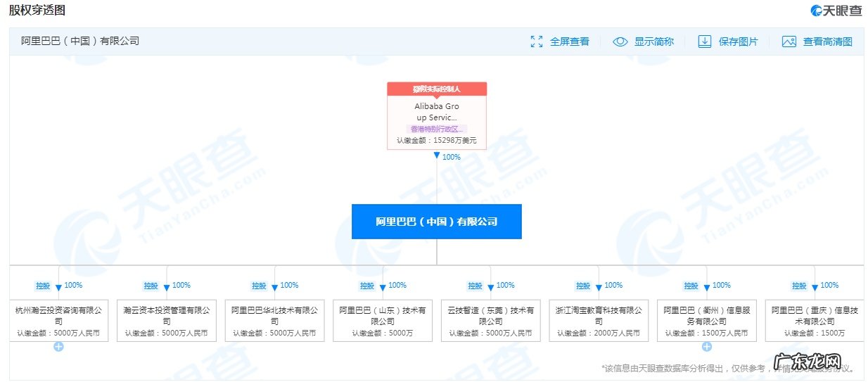Select the central 阿里巴巴（中国）有限公司 blue node

pyautogui.click(x=437, y=222)
